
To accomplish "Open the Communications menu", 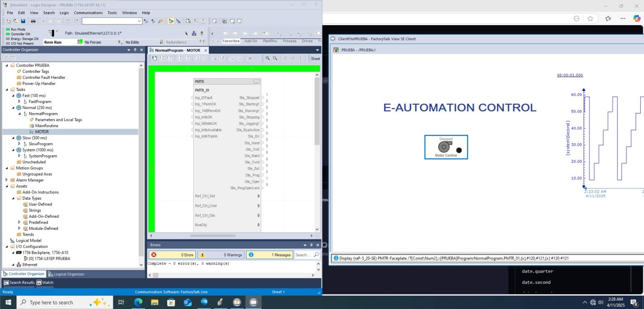I will [88, 13].
